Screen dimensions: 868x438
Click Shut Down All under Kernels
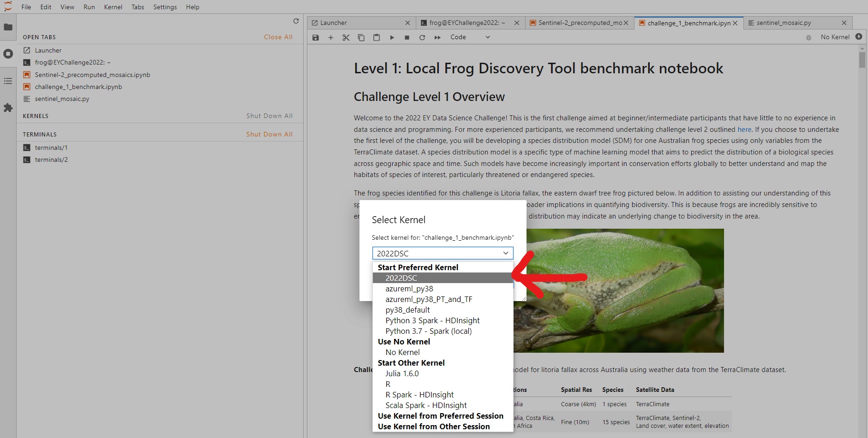(269, 116)
